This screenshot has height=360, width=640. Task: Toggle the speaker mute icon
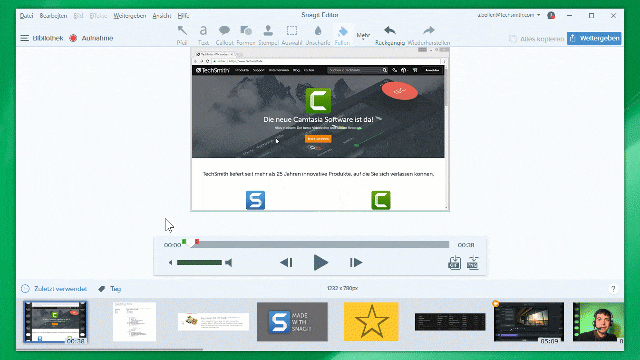pyautogui.click(x=229, y=262)
